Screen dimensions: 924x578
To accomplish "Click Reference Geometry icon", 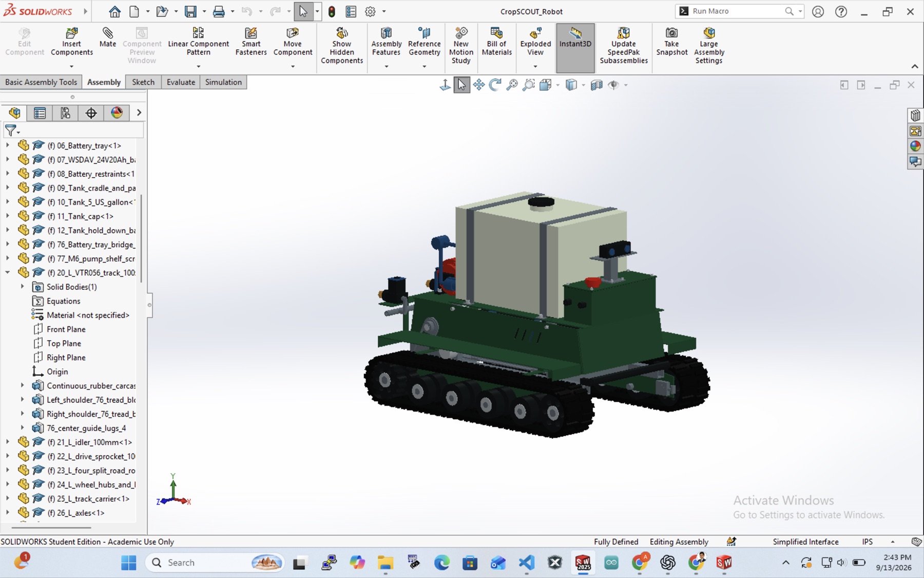I will pyautogui.click(x=425, y=41).
